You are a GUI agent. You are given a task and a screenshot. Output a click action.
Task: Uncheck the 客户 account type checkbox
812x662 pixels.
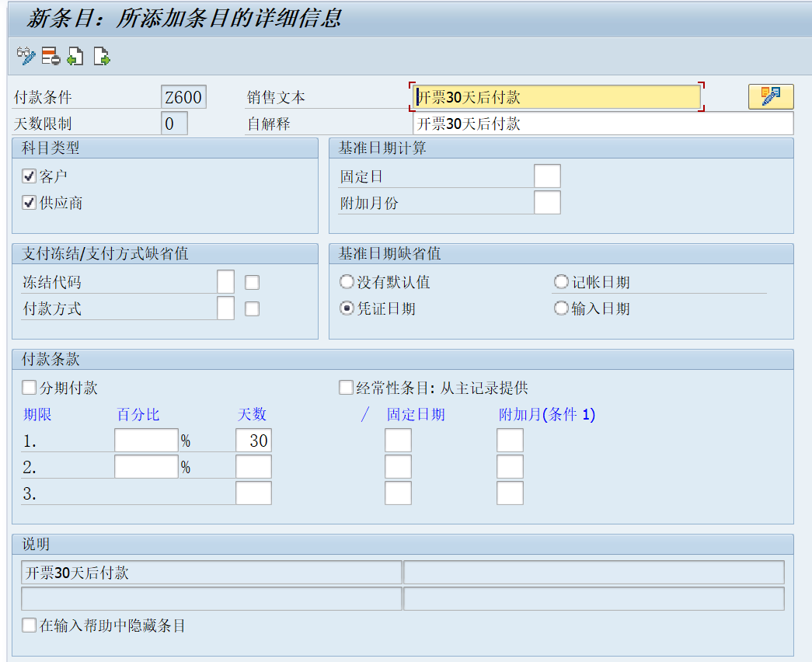[29, 176]
